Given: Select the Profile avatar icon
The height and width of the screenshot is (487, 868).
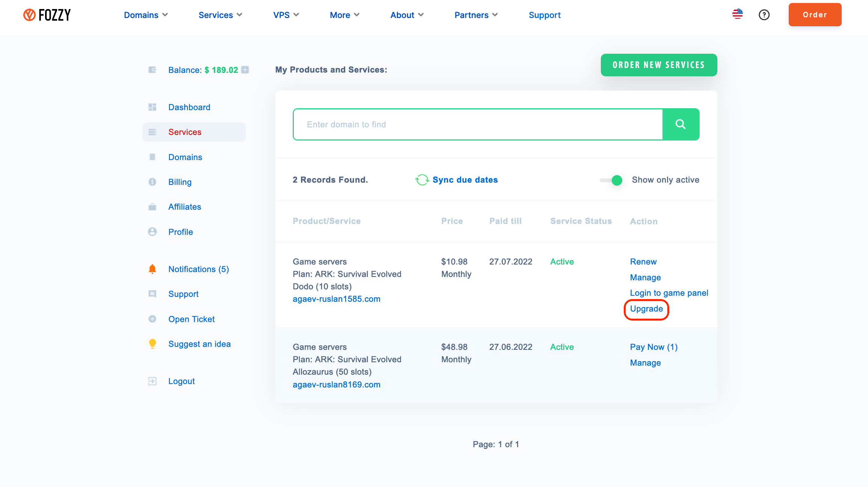Looking at the screenshot, I should [152, 232].
